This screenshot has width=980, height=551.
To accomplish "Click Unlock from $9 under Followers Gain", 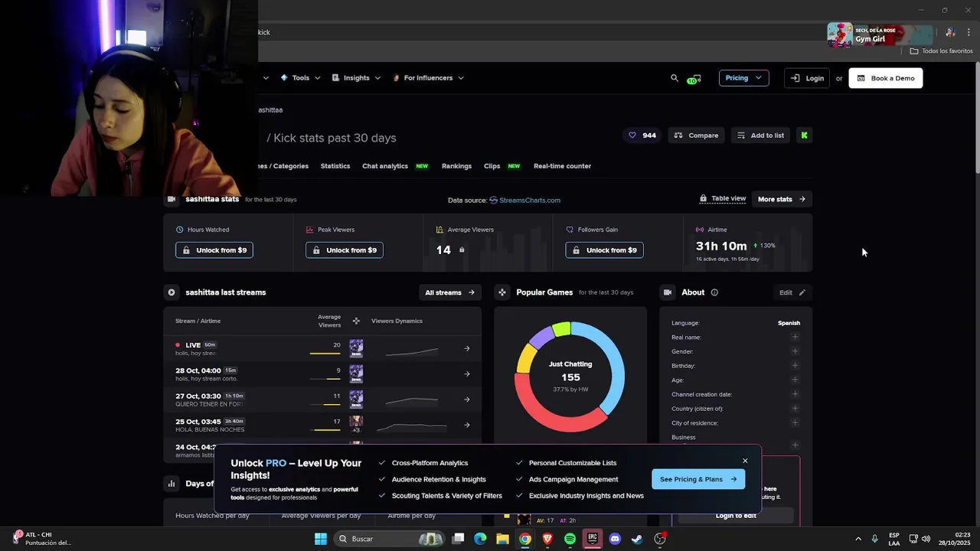I will [604, 250].
